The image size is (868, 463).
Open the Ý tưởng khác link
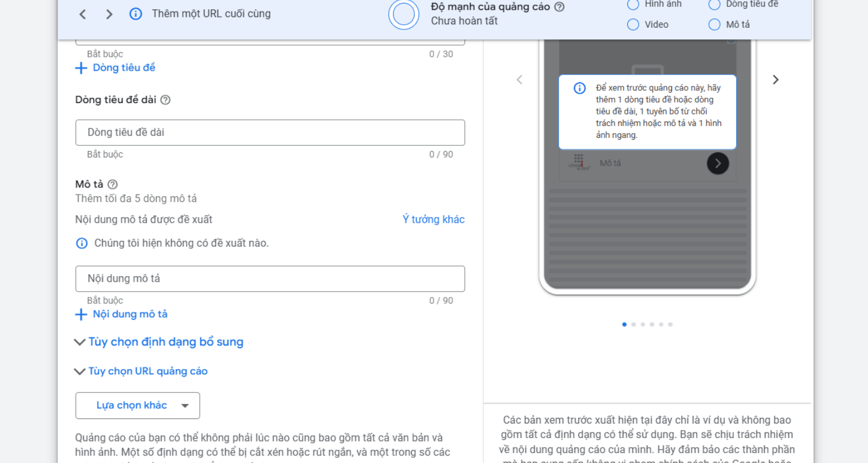click(x=433, y=219)
